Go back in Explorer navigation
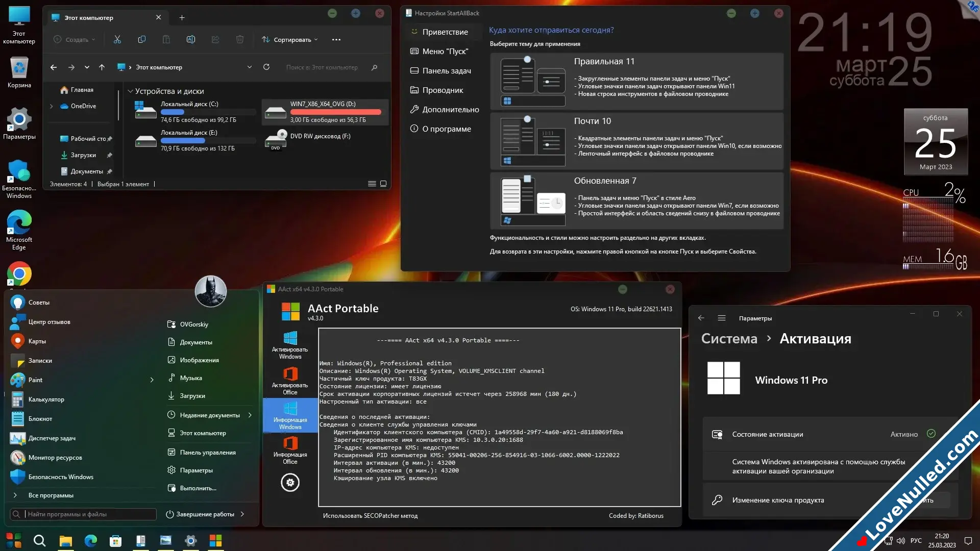 point(54,67)
